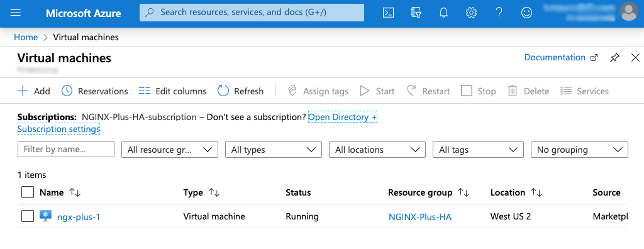Open the NGINX-Plus-HA resource group link

419,216
